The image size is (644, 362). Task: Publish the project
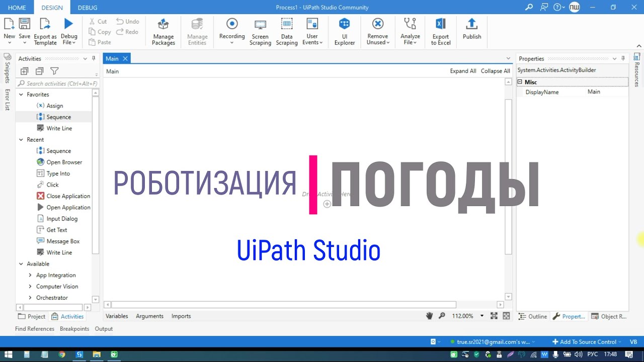click(x=472, y=29)
